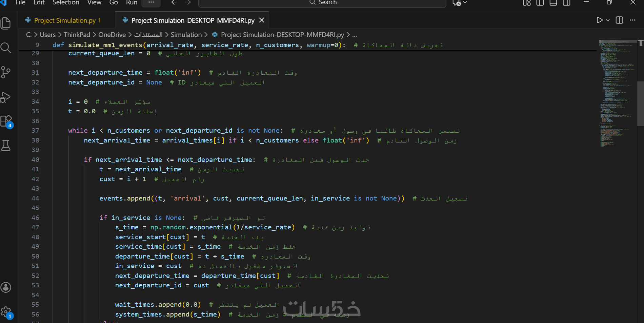The height and width of the screenshot is (323, 644).
Task: Expand the المستندات breadcrumb segment
Action: 148,35
